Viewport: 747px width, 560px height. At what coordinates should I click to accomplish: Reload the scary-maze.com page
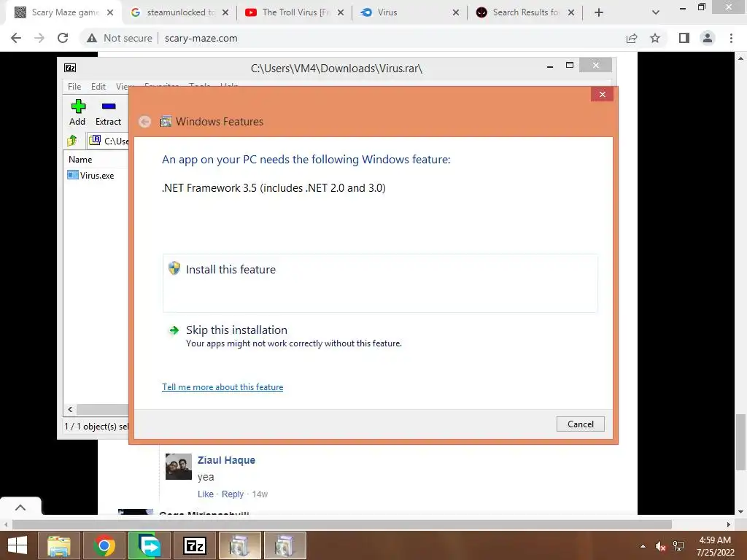[63, 38]
